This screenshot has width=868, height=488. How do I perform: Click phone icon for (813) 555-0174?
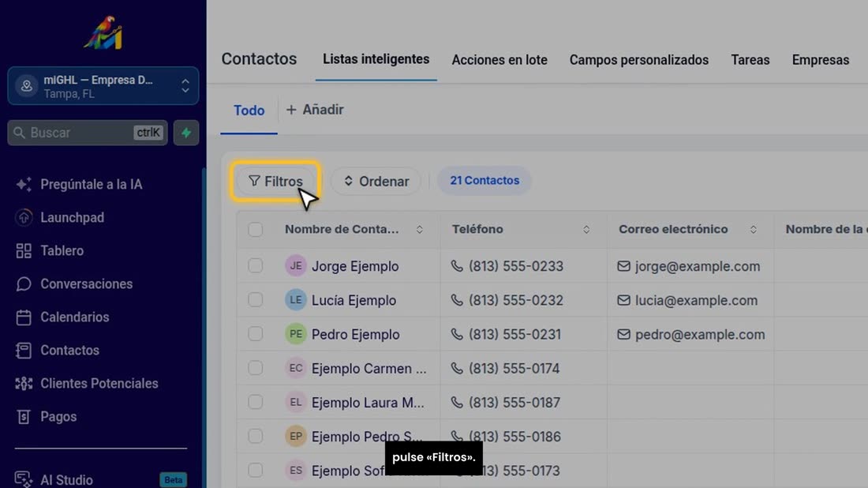click(457, 368)
